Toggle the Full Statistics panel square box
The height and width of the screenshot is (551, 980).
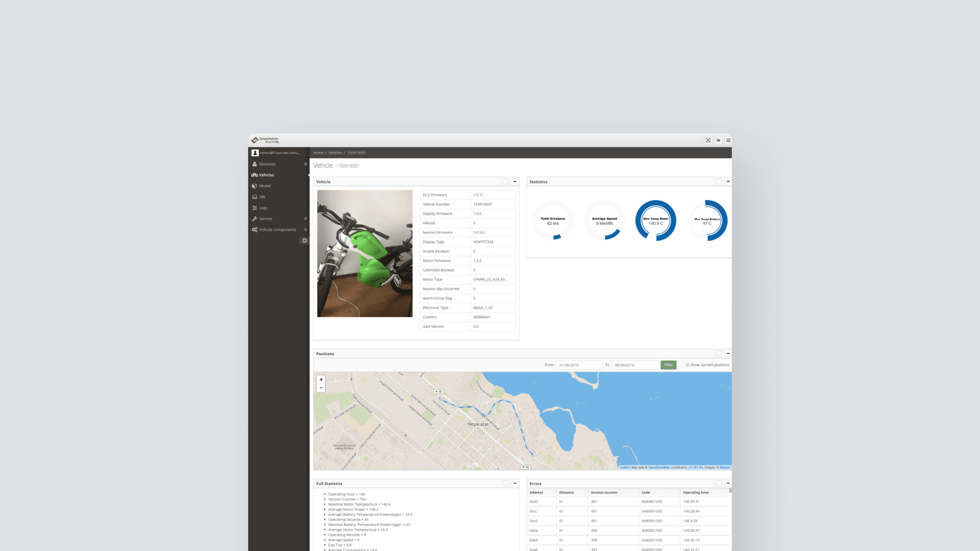tap(506, 483)
